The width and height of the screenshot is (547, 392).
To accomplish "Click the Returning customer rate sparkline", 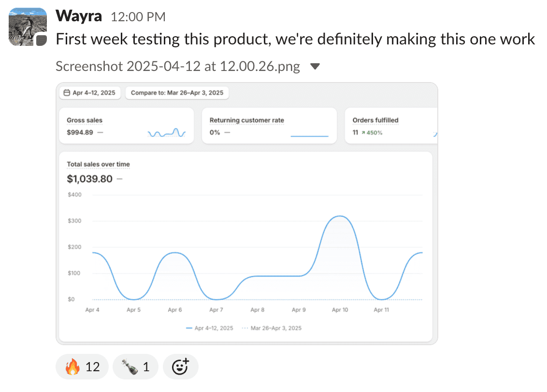I will 309,136.
